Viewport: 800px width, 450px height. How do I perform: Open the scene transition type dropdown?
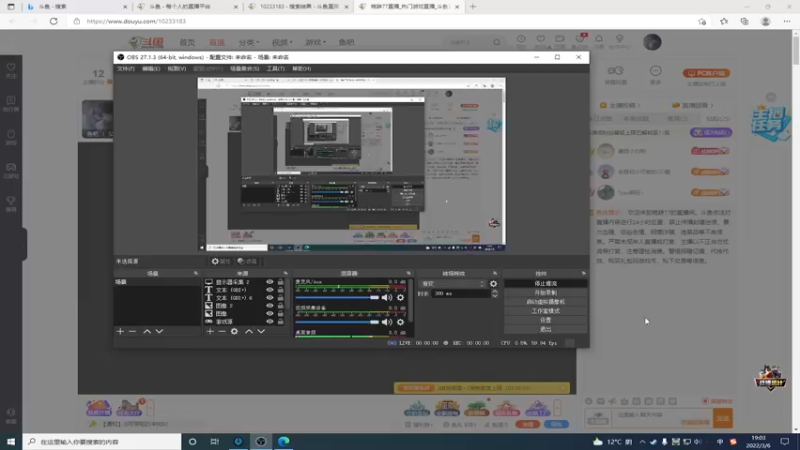point(452,284)
